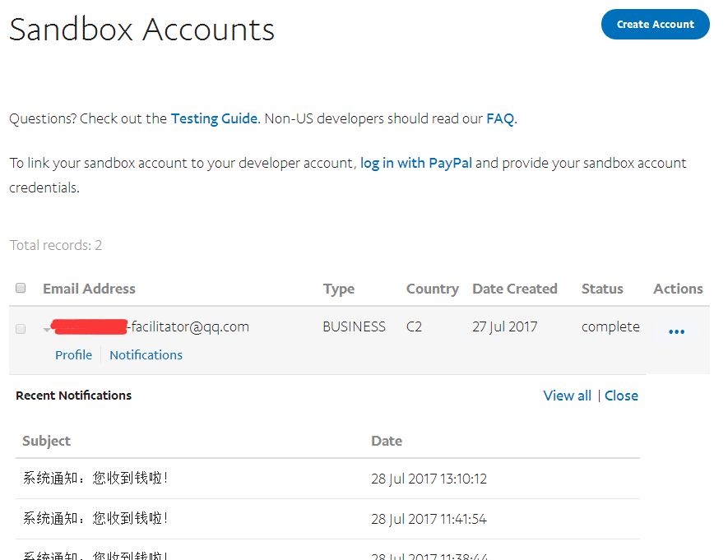Screen dimensions: 728x560
Task: Click View all recent notifications
Action: tap(567, 396)
